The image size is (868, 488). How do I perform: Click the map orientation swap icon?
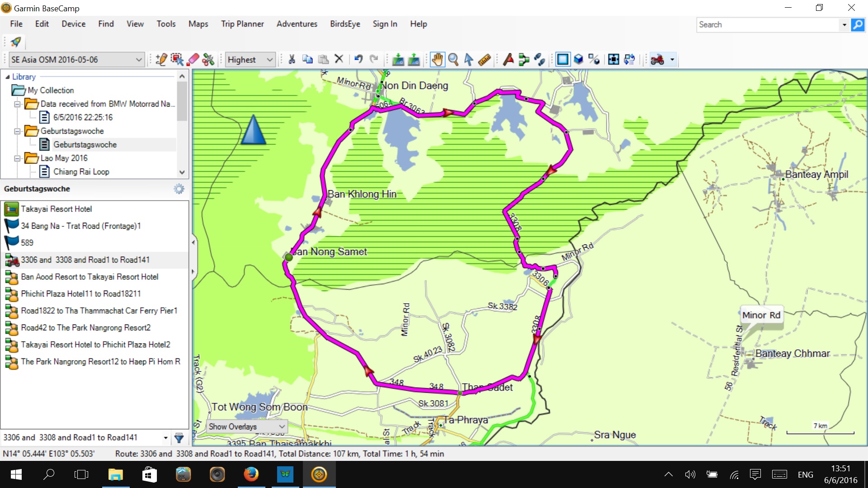click(x=629, y=59)
